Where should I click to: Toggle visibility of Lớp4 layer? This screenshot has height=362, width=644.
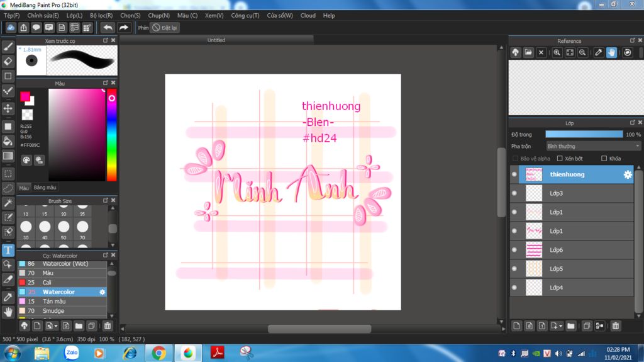pos(514,288)
